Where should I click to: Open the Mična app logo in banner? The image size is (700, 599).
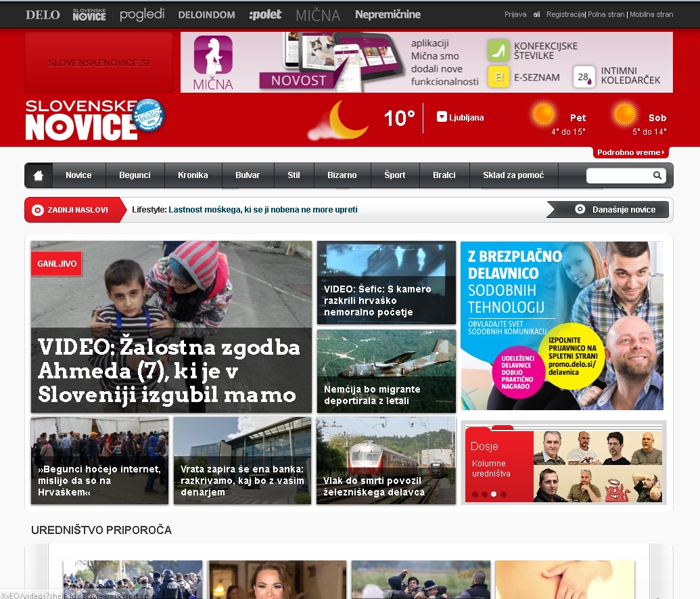click(213, 62)
